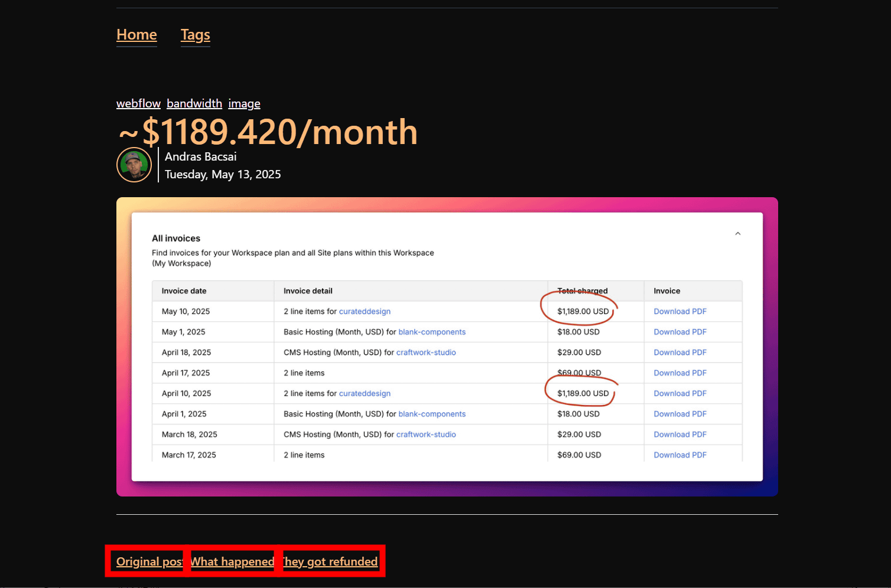Click the Invoice detail column header
This screenshot has height=588, width=891.
point(308,291)
